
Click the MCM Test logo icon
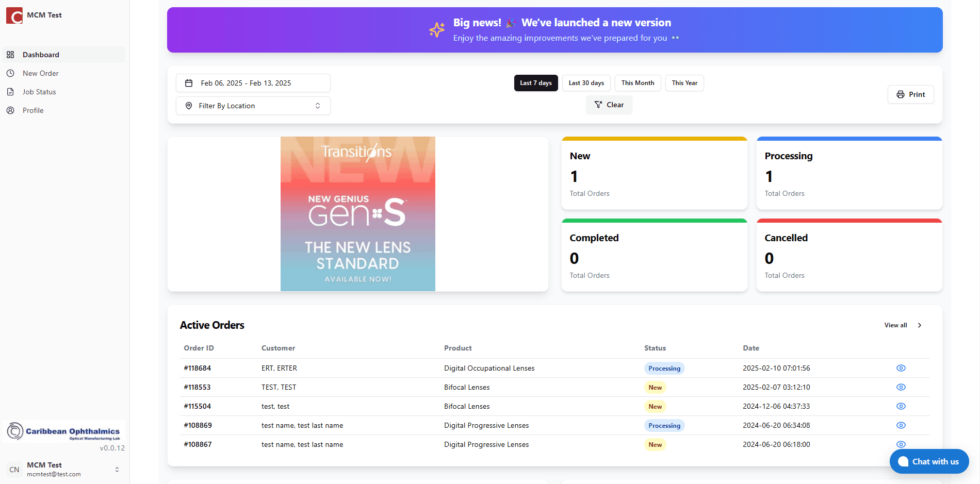pyautogui.click(x=14, y=15)
